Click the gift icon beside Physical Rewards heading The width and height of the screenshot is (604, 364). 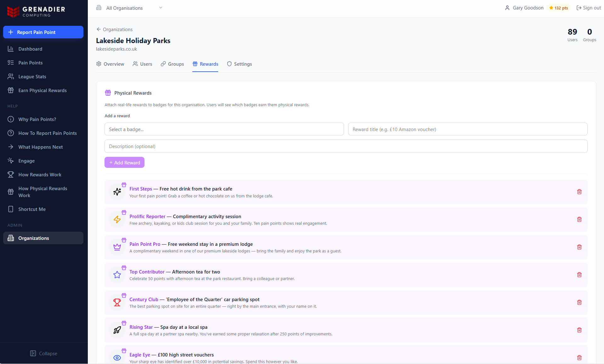108,93
